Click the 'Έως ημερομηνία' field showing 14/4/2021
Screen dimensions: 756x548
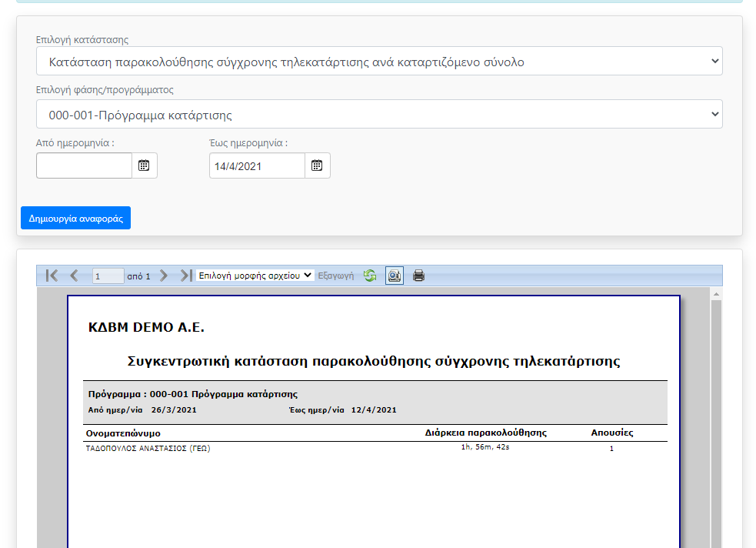coord(257,165)
